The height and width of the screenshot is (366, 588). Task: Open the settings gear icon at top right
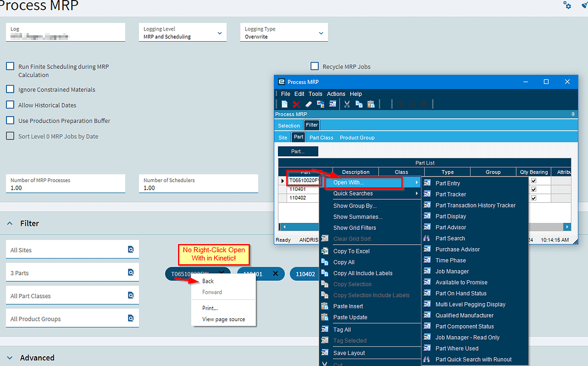click(x=567, y=5)
